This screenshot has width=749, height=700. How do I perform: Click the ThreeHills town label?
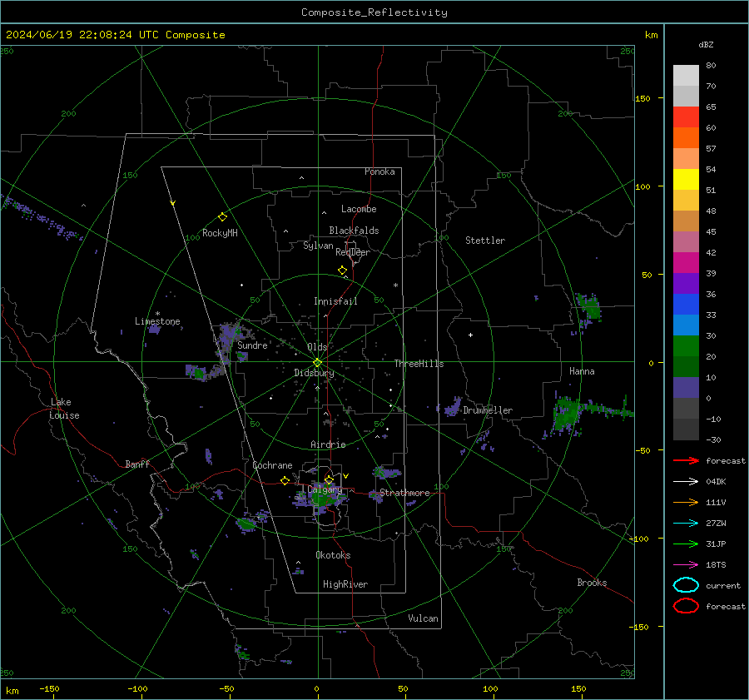(419, 364)
